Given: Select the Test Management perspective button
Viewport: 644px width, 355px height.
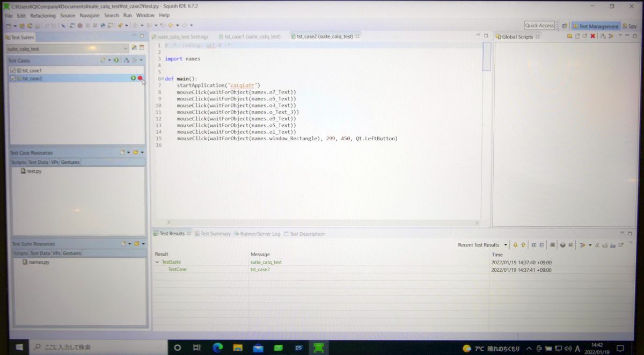Looking at the screenshot, I should click(595, 26).
